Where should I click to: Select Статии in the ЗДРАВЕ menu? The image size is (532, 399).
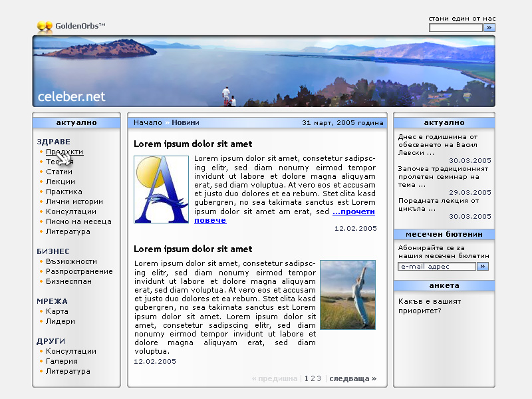click(59, 172)
